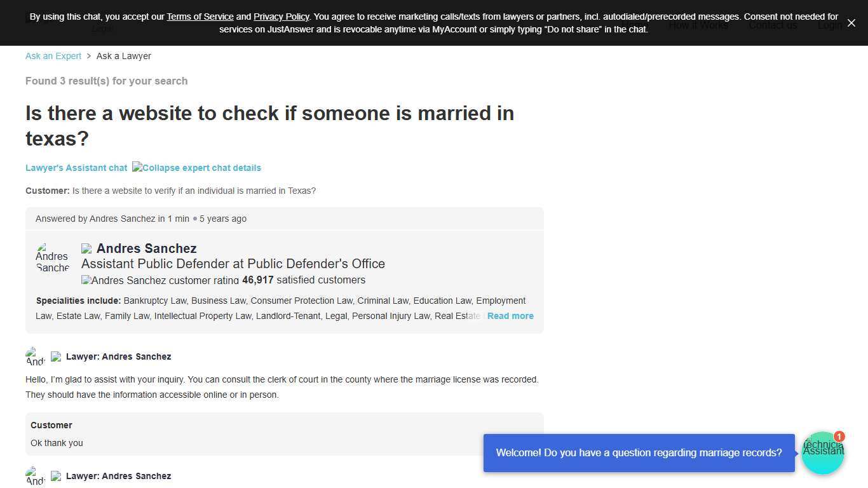Image resolution: width=868 pixels, height=488 pixels.
Task: Click the Andres Sanchez customer rating stars
Action: point(86,280)
